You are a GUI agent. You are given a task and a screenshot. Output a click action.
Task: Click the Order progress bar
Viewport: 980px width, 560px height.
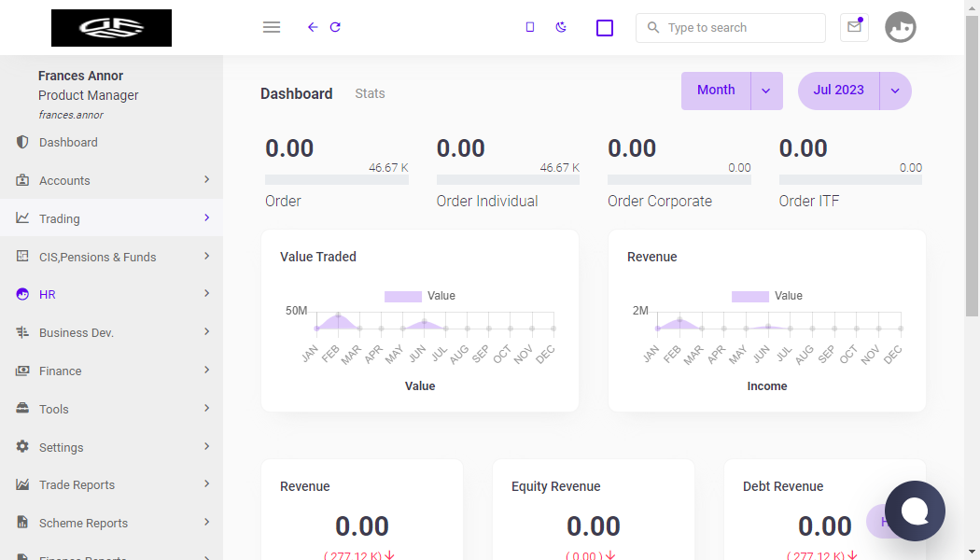coord(337,180)
